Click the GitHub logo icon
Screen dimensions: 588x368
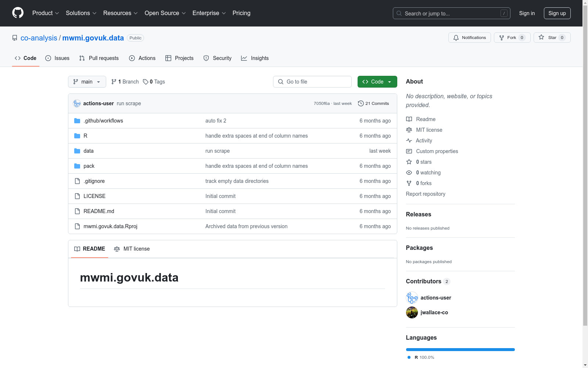pos(18,13)
